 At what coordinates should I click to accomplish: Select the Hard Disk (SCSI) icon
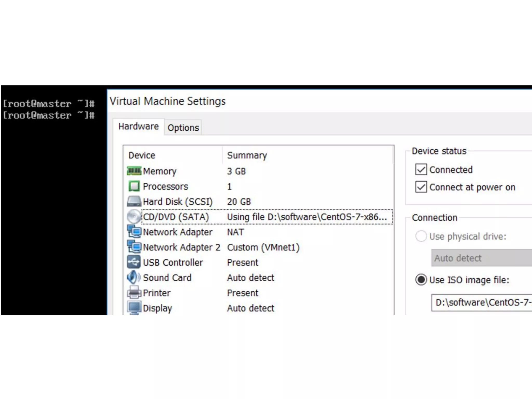[x=134, y=201]
